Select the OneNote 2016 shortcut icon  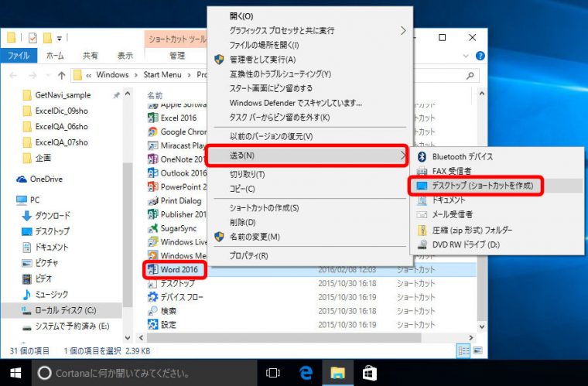point(152,159)
